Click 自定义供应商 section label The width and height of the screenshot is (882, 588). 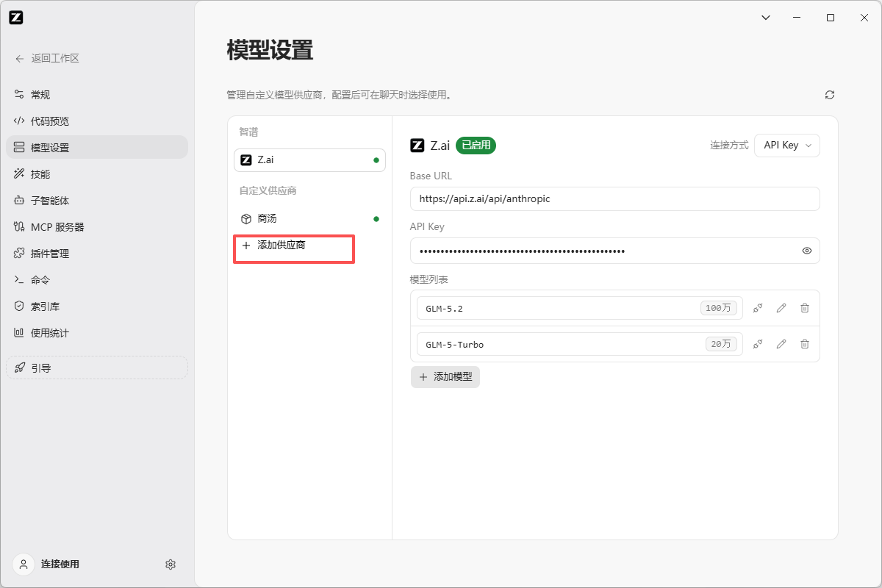point(268,190)
